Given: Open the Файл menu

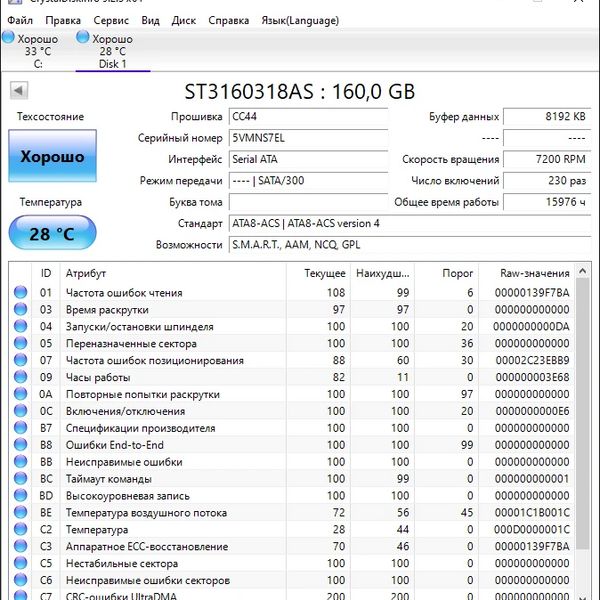Looking at the screenshot, I should tap(20, 20).
